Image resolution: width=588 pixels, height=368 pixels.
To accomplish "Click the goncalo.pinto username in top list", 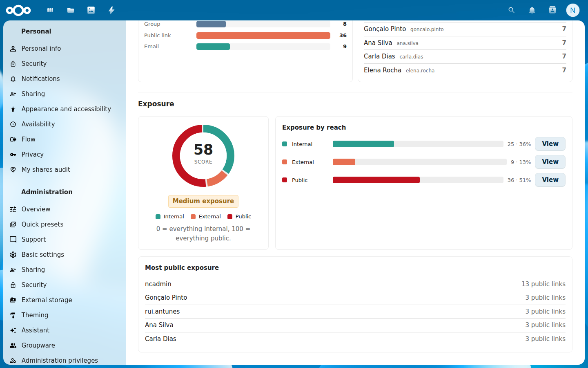I will [427, 29].
